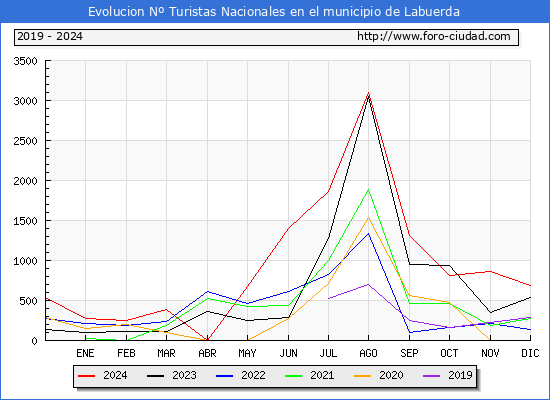Click the purple 2019 peak at AGO
Screen dimensions: 550x400
pyautogui.click(x=368, y=284)
